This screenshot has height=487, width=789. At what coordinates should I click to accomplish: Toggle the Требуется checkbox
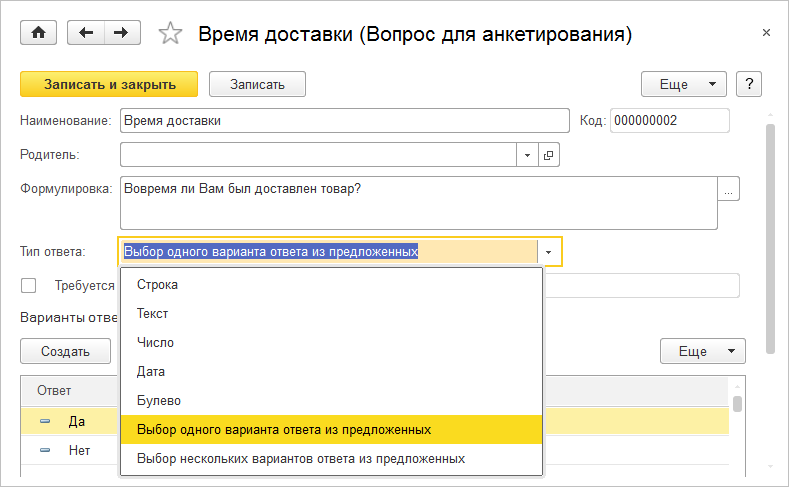[x=29, y=285]
